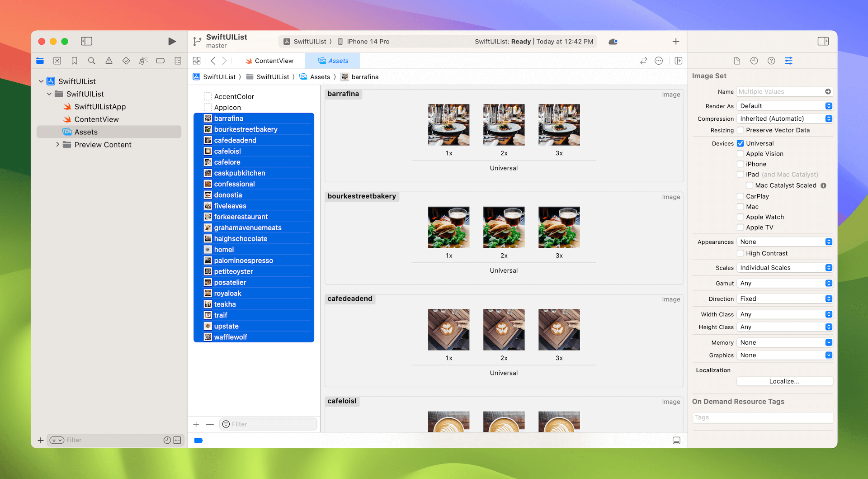Open the editor options ellipsis icon

(659, 61)
